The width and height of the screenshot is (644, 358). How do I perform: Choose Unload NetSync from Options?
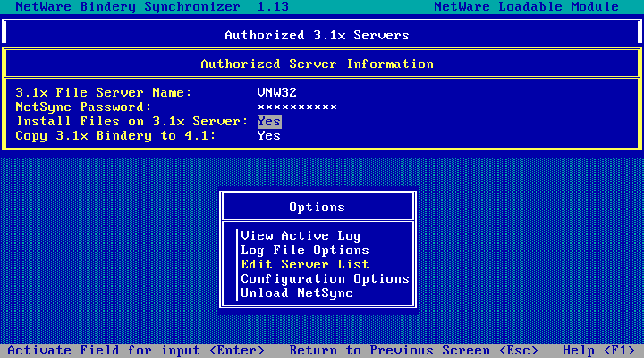click(297, 293)
